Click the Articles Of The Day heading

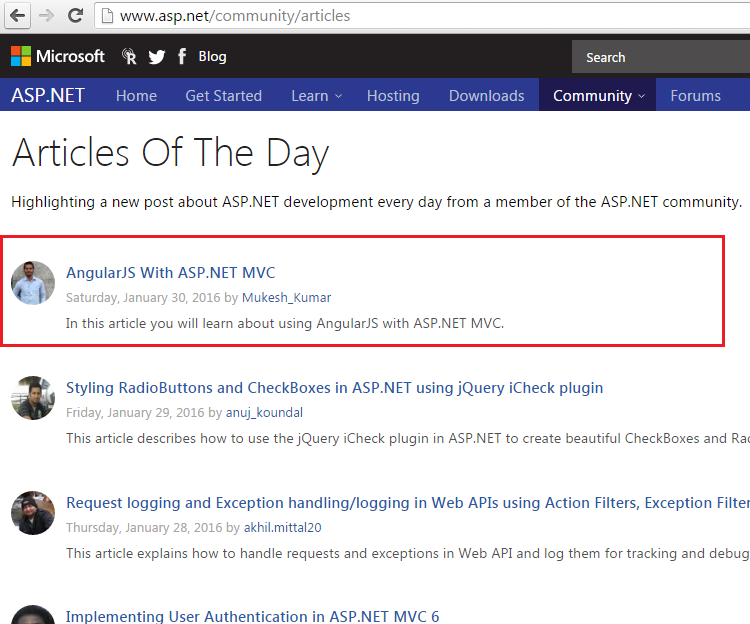tap(170, 153)
